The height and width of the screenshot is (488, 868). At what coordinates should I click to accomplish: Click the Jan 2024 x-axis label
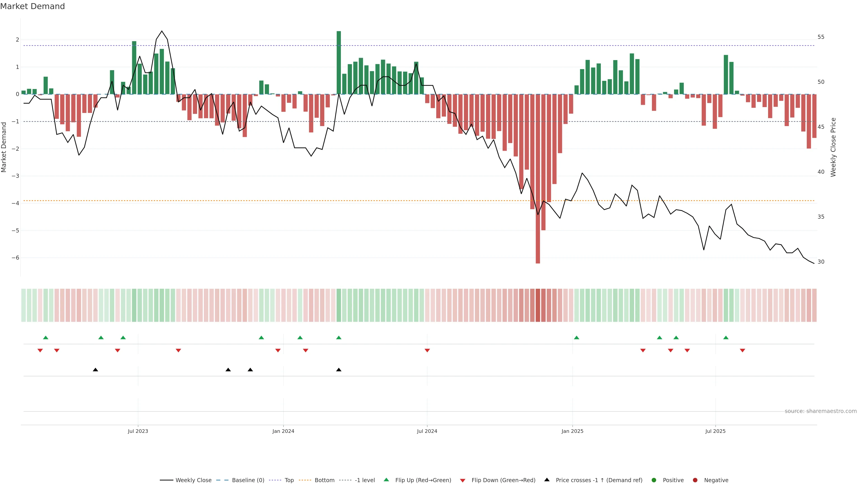tap(283, 431)
